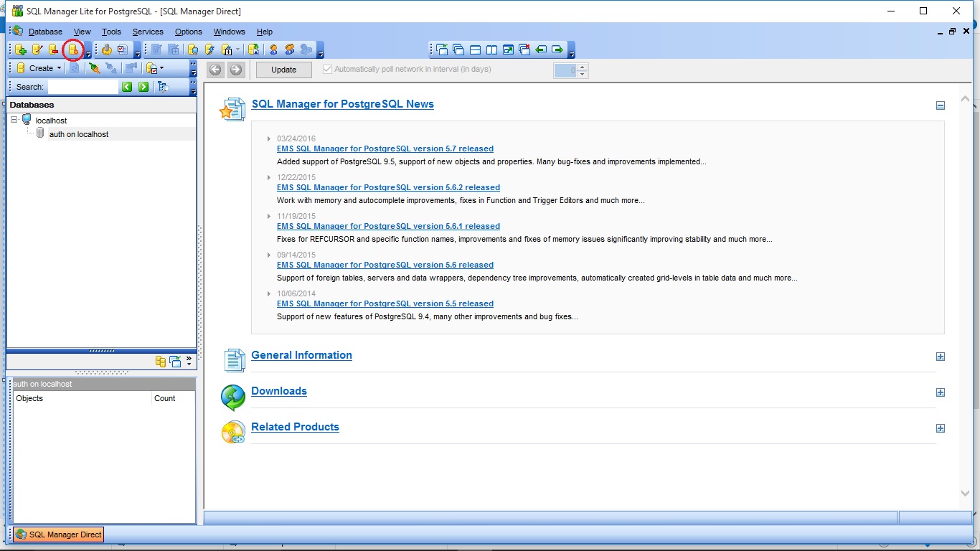Viewport: 980px width, 551px height.
Task: Open version 5.6.2 released news link
Action: pos(388,187)
